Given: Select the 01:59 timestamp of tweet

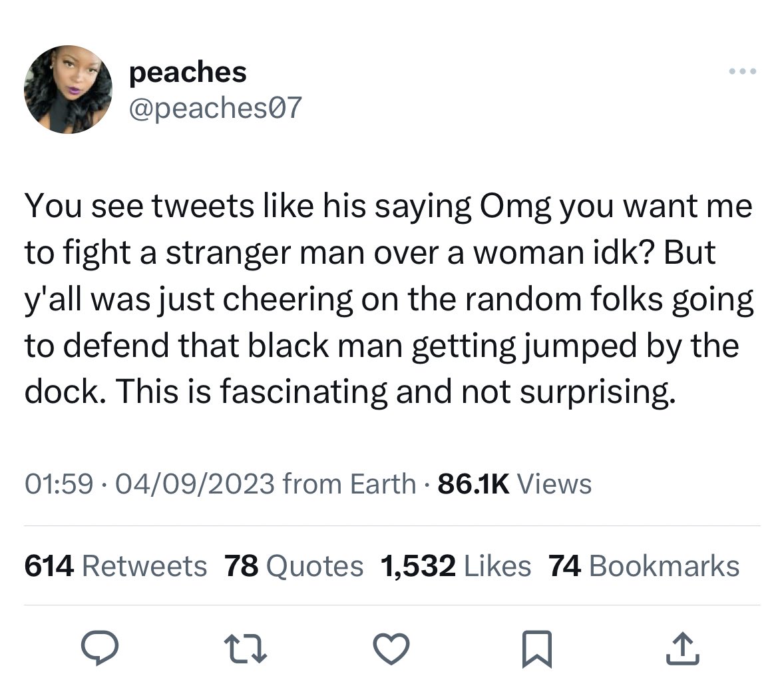Looking at the screenshot, I should 59,484.
